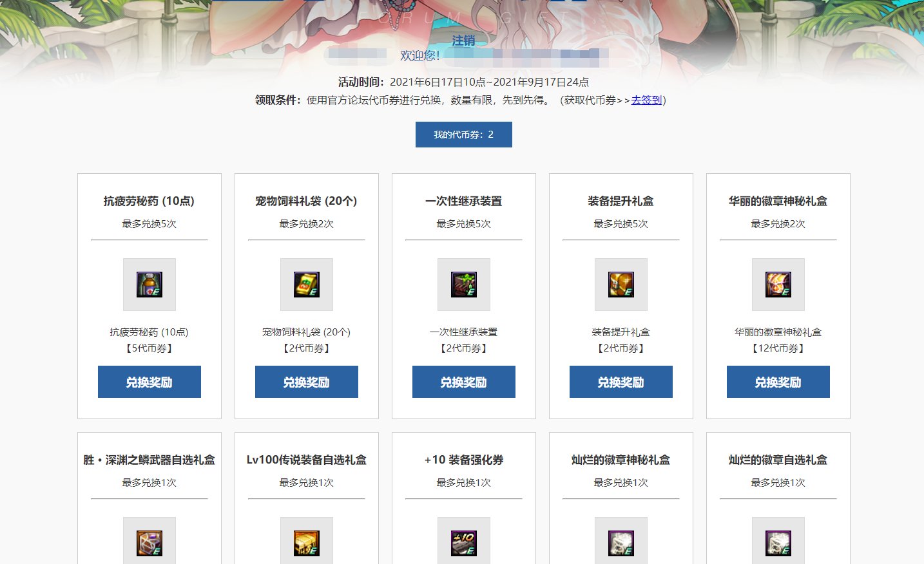Redeem the 宠物饲料礼袋 (20个) reward
This screenshot has height=564, width=924.
[x=307, y=382]
